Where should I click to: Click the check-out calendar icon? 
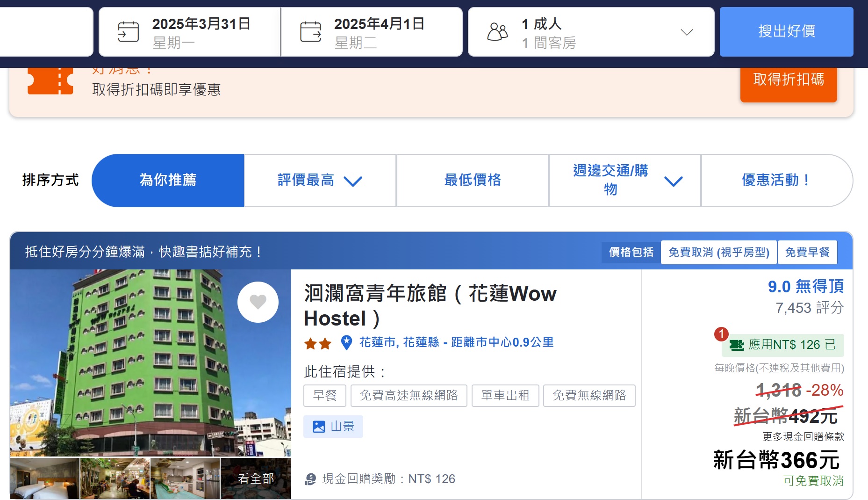(x=310, y=32)
